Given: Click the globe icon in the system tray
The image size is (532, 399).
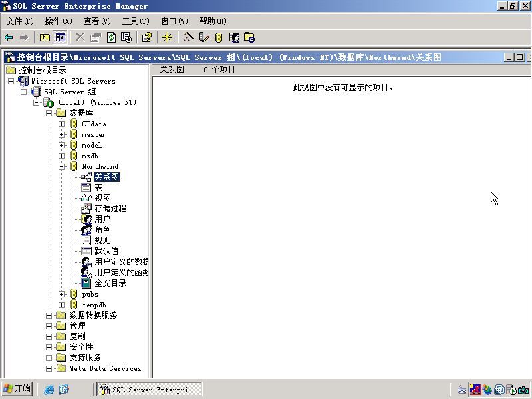Looking at the screenshot, I should (x=487, y=390).
